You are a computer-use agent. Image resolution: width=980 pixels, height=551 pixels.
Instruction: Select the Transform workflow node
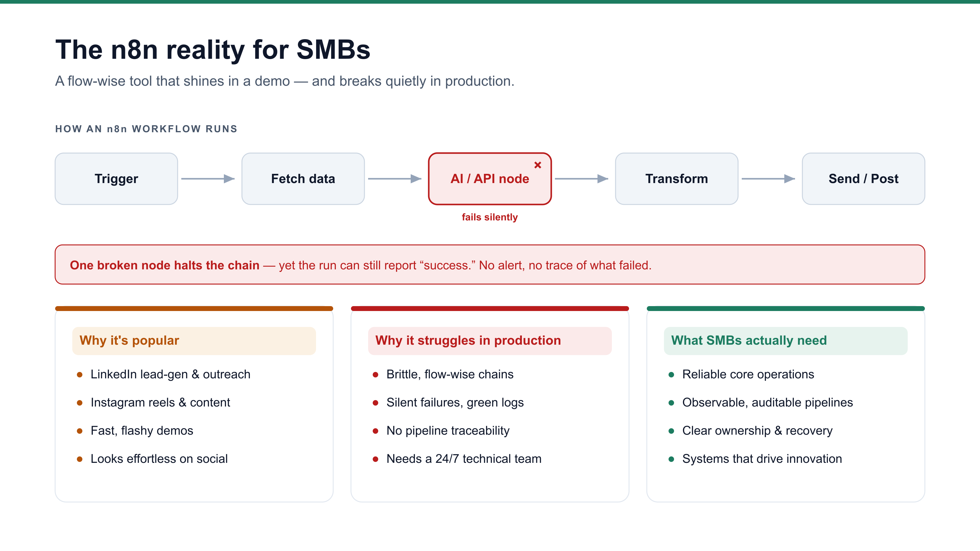tap(677, 179)
